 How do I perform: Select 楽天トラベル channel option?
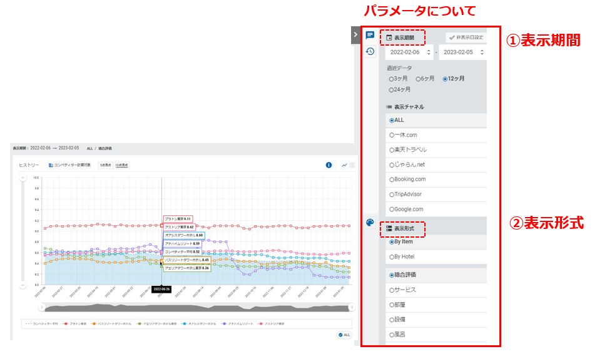tap(392, 150)
